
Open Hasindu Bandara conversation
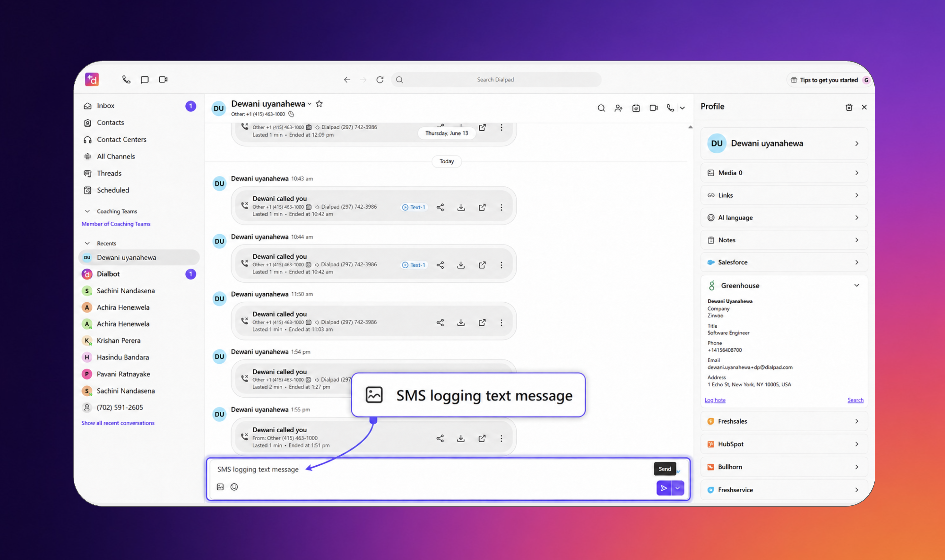point(139,357)
